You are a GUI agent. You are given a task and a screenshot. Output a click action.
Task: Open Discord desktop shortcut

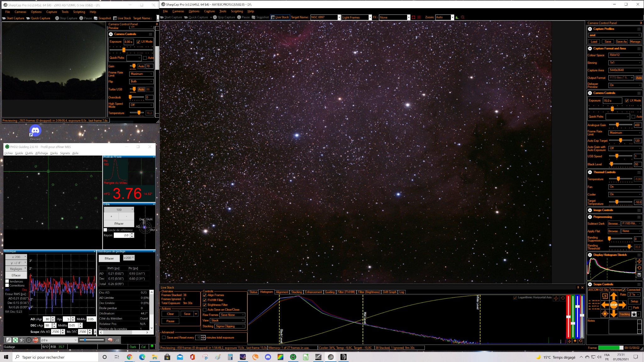pos(35,132)
